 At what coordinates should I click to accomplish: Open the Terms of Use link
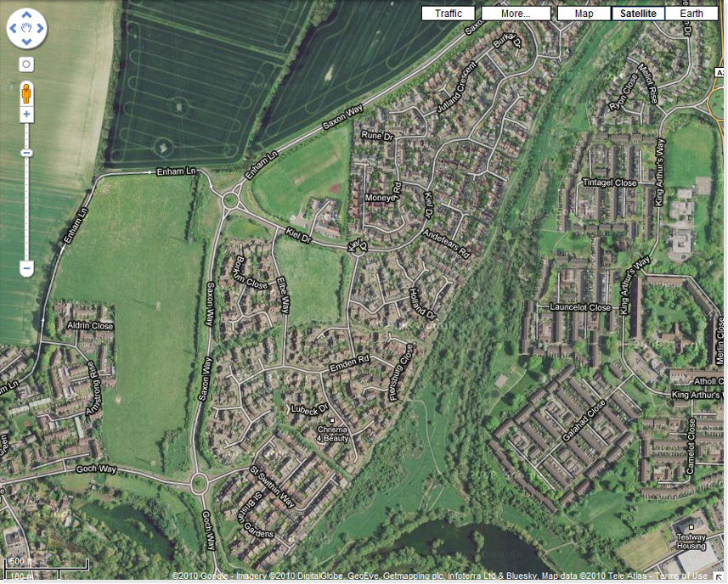point(681,576)
